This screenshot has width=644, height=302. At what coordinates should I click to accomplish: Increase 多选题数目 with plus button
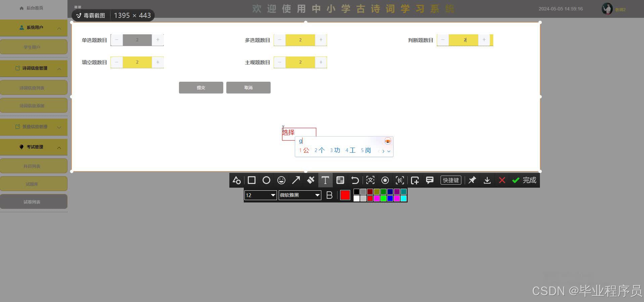point(321,40)
